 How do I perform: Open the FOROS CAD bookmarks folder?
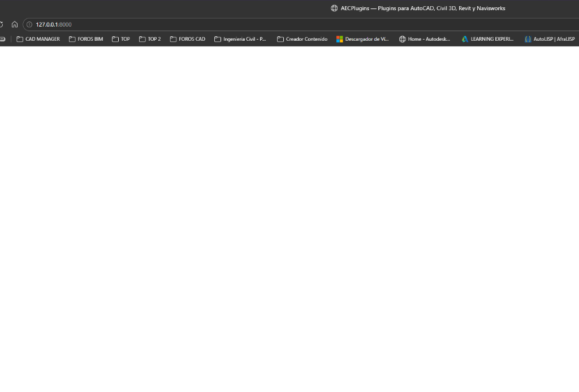pos(188,39)
